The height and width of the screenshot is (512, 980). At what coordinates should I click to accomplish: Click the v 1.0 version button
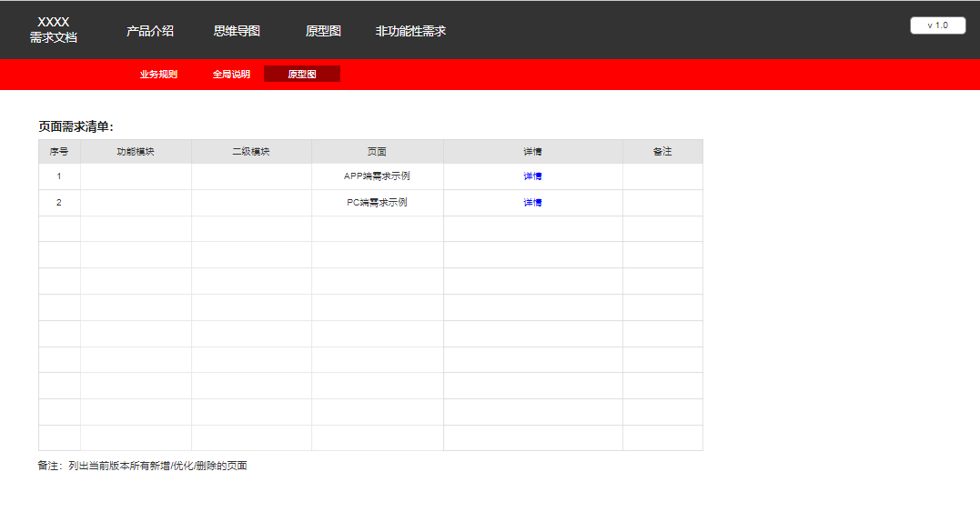[x=937, y=25]
